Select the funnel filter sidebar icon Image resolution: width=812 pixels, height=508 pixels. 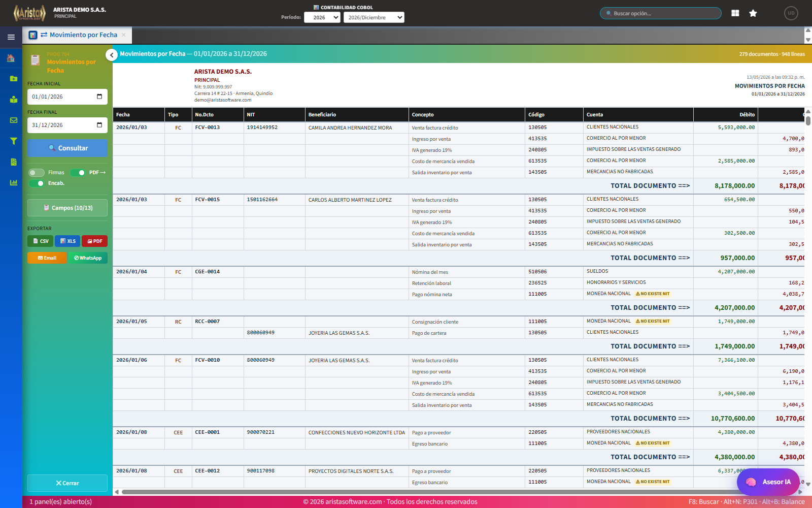[x=14, y=141]
